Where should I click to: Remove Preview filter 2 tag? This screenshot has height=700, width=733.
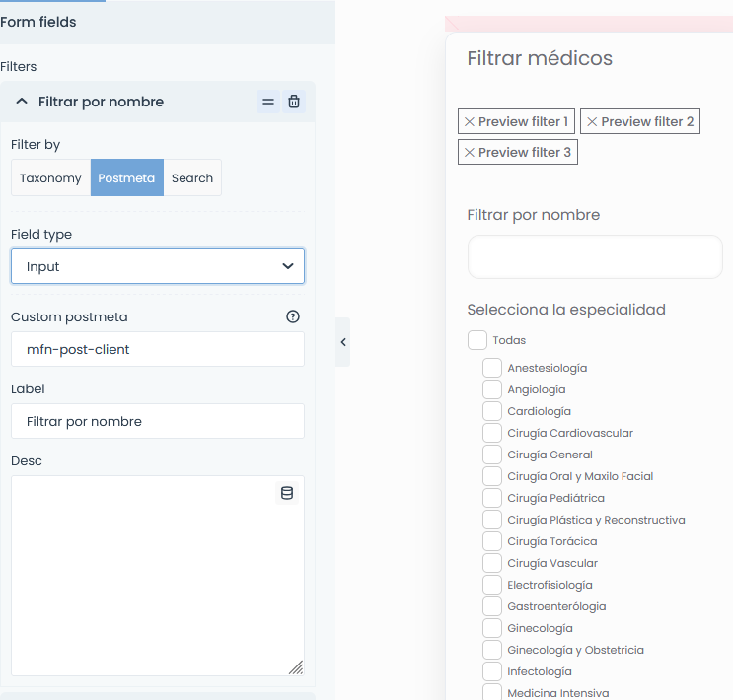pos(592,122)
